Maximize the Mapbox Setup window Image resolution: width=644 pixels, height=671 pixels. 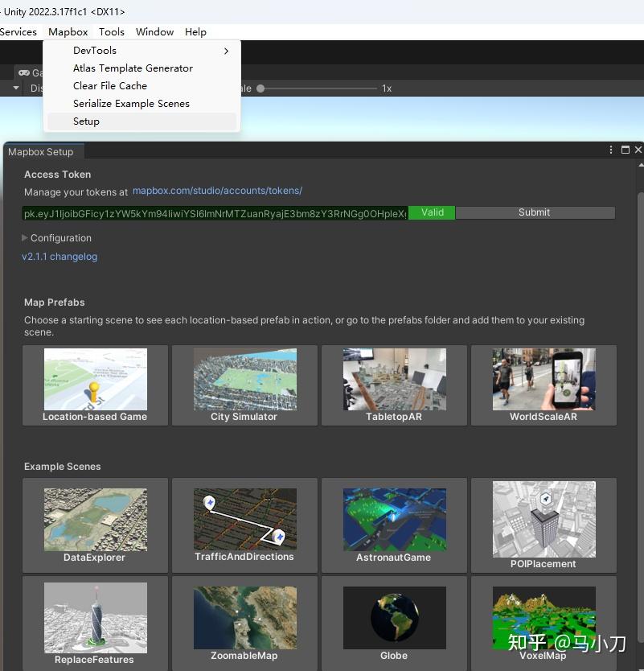(x=626, y=150)
